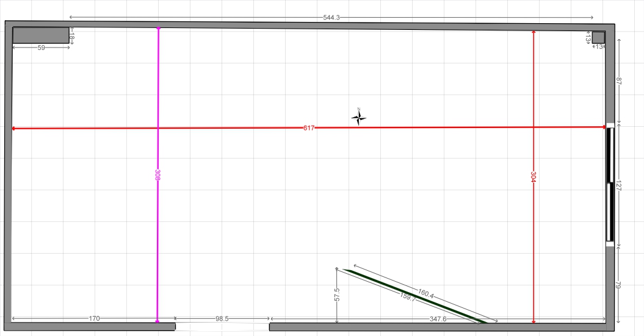Image resolution: width=644 pixels, height=336 pixels.
Task: Select the 347.6 bottom dimension label
Action: tap(438, 319)
